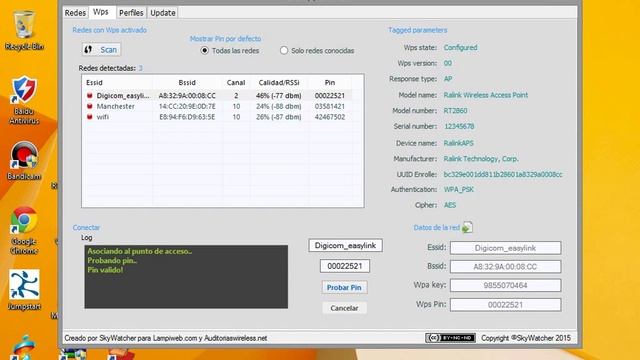Click the RT2860 model number value
Image resolution: width=640 pixels, height=360 pixels.
pos(456,111)
